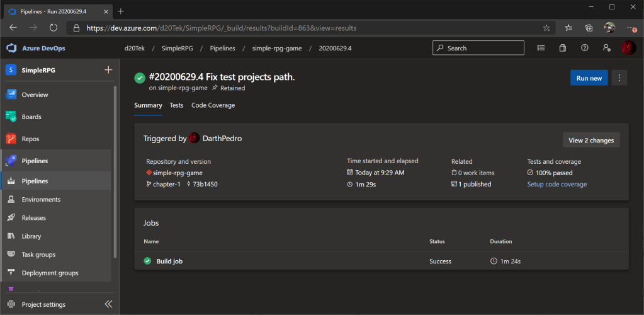644x315 pixels.
Task: Switch to the Tests tab
Action: point(177,105)
